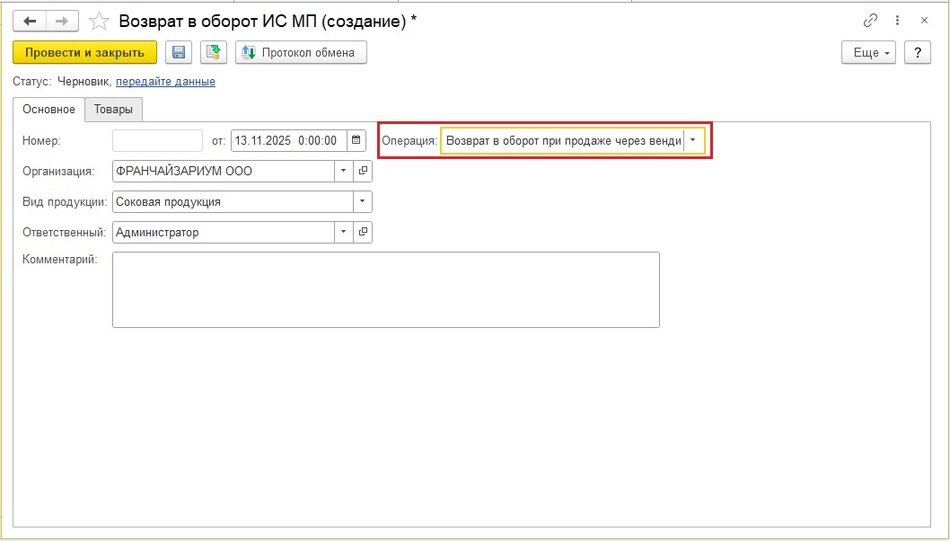The height and width of the screenshot is (541, 950).
Task: Click the back navigation arrow
Action: (x=29, y=21)
